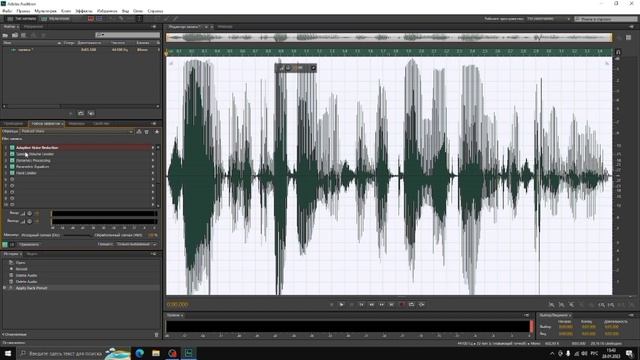Toggle Loop Playback in the transport controls
640x360 pixels.
pos(411,304)
